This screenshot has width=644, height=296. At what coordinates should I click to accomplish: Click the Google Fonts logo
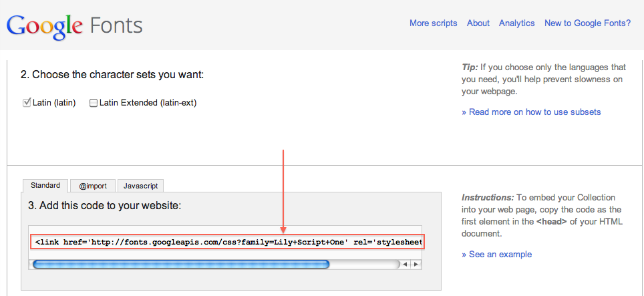pyautogui.click(x=74, y=26)
